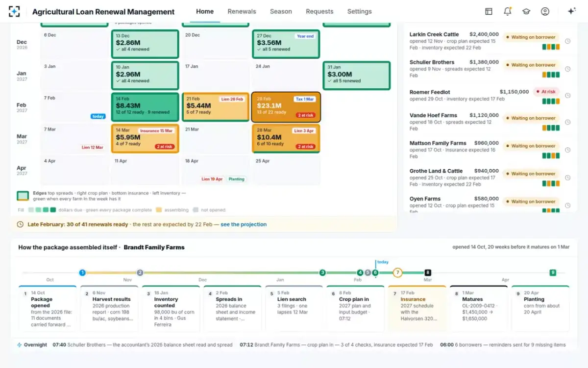Open the user profile icon
This screenshot has height=368, width=588.
[x=545, y=11]
